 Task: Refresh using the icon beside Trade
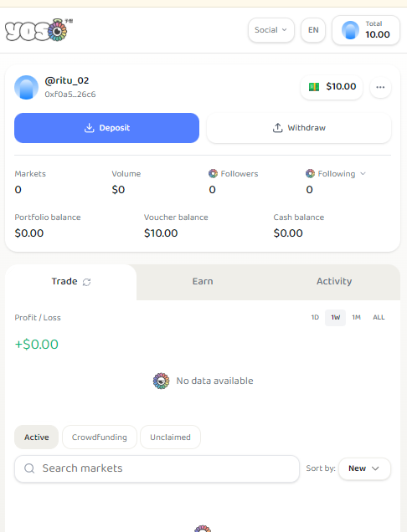(86, 282)
